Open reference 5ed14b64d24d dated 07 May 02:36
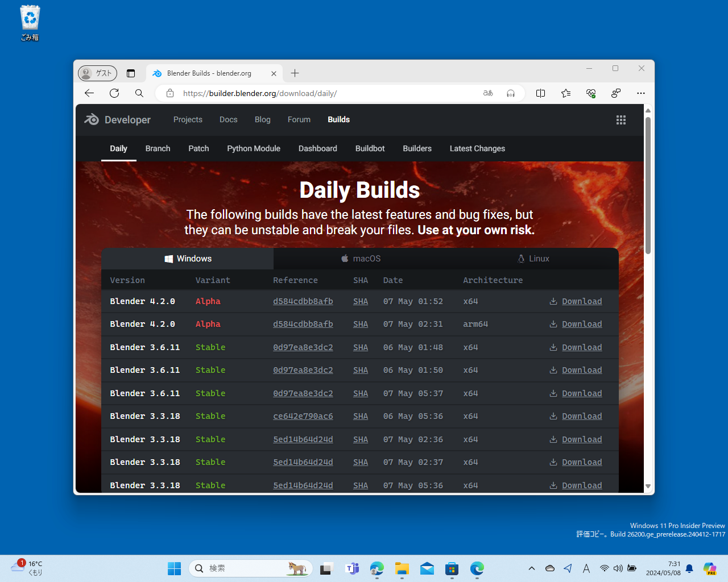 click(303, 439)
